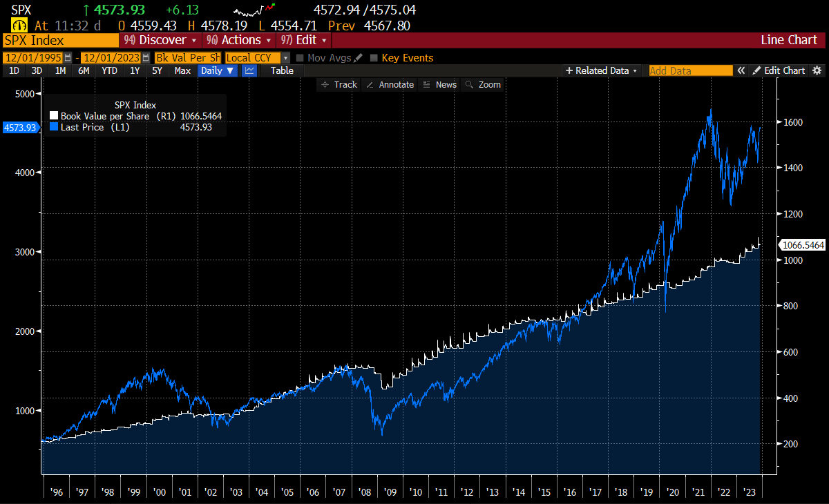Viewport: 829px width, 504px height.
Task: Open calendar picker for start date 12/01/1995
Action: point(68,58)
